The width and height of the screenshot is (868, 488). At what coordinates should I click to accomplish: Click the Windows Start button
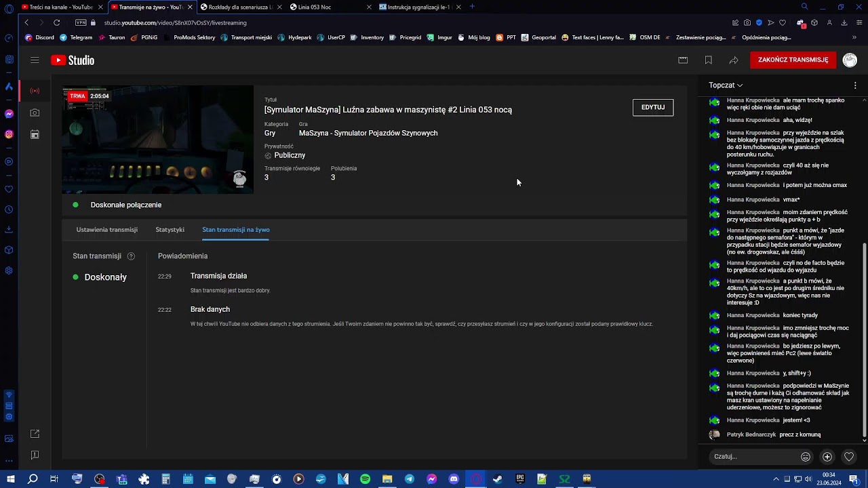10,479
